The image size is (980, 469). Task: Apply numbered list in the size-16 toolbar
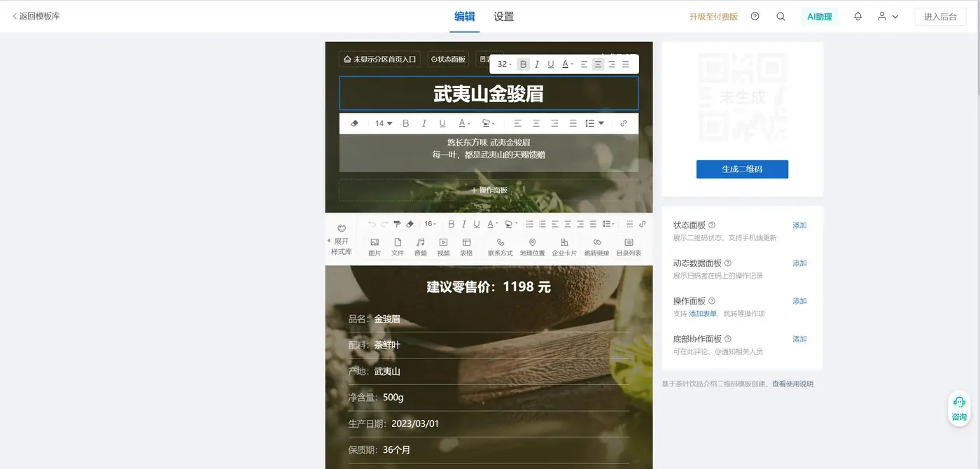[530, 224]
